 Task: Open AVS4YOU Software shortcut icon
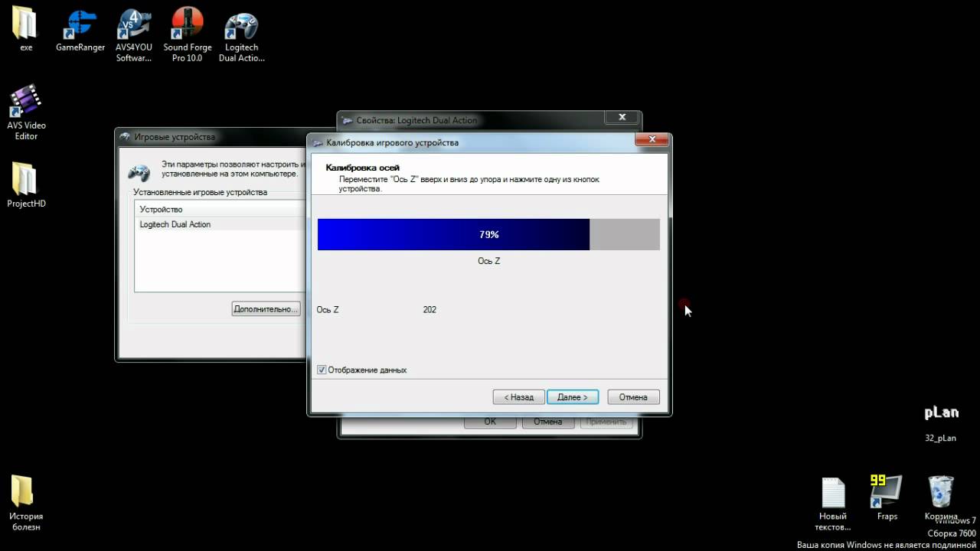tap(134, 34)
